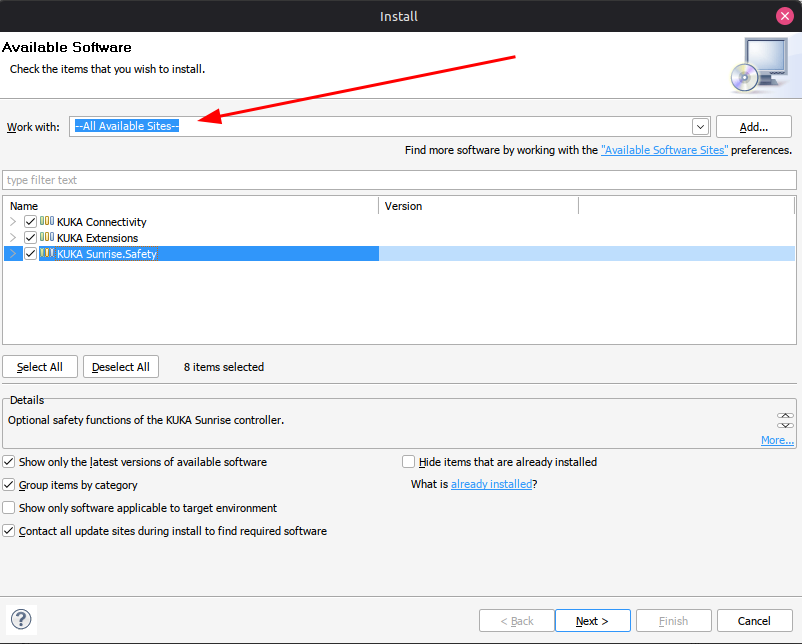Sort list by the Version column header
The width and height of the screenshot is (802, 644).
tap(479, 206)
